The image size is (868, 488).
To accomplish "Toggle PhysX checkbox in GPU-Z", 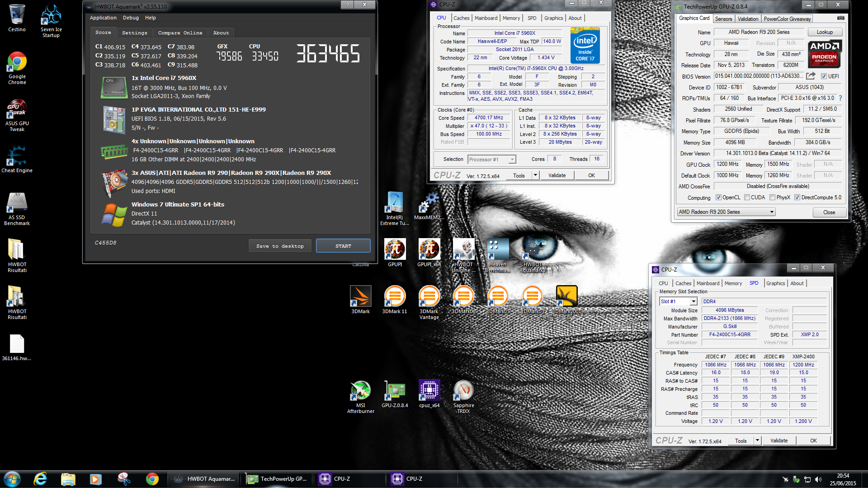I will (x=773, y=197).
